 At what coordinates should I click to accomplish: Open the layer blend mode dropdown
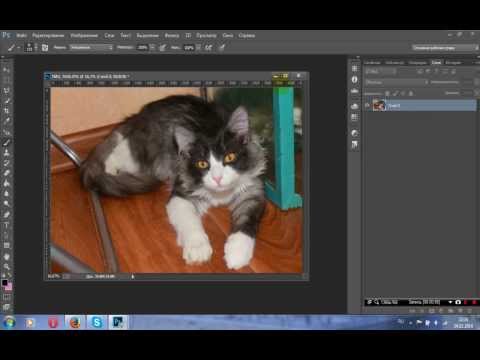396,82
